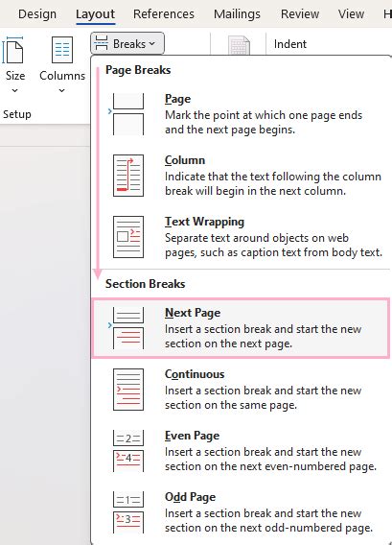Image resolution: width=392 pixels, height=545 pixels.
Task: Click the Even Page section break icon
Action: pyautogui.click(x=128, y=451)
